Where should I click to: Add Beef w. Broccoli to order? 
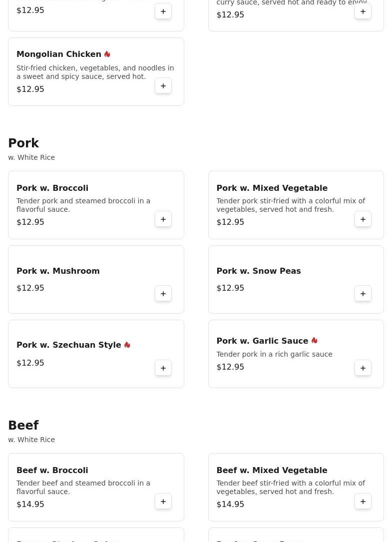point(163,502)
